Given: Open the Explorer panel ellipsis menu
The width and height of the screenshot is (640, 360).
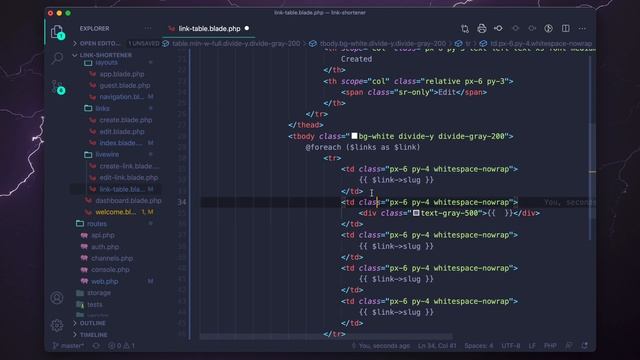Looking at the screenshot, I should click(148, 29).
